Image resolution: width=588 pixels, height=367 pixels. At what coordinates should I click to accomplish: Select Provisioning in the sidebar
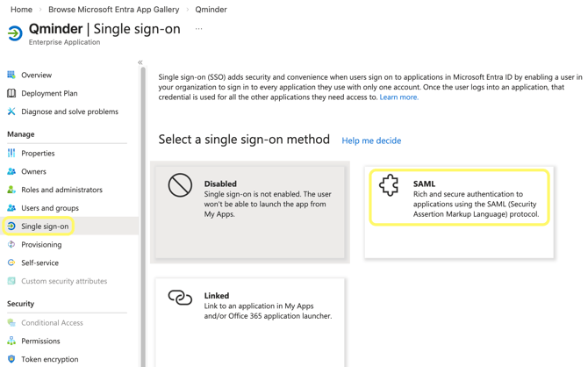pos(41,244)
